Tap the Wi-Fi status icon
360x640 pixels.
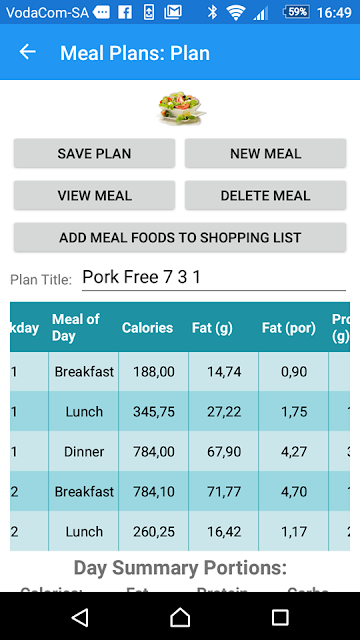point(236,13)
